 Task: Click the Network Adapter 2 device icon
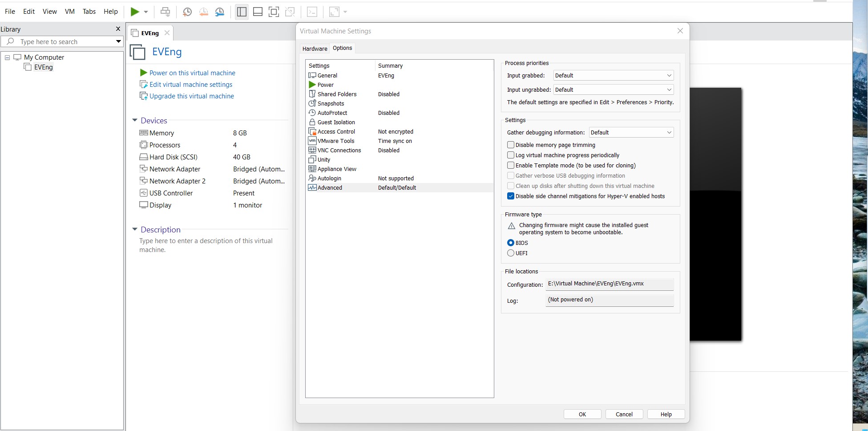click(144, 181)
